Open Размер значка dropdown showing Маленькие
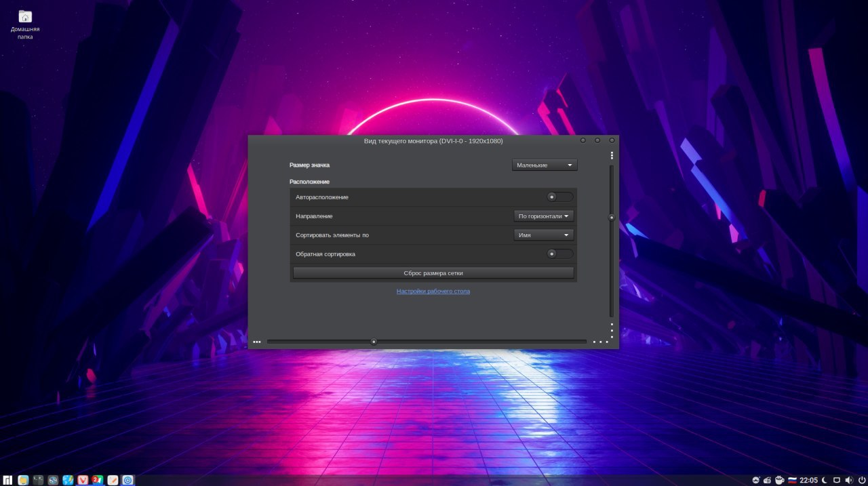Screen dimensions: 868x486 pos(545,165)
